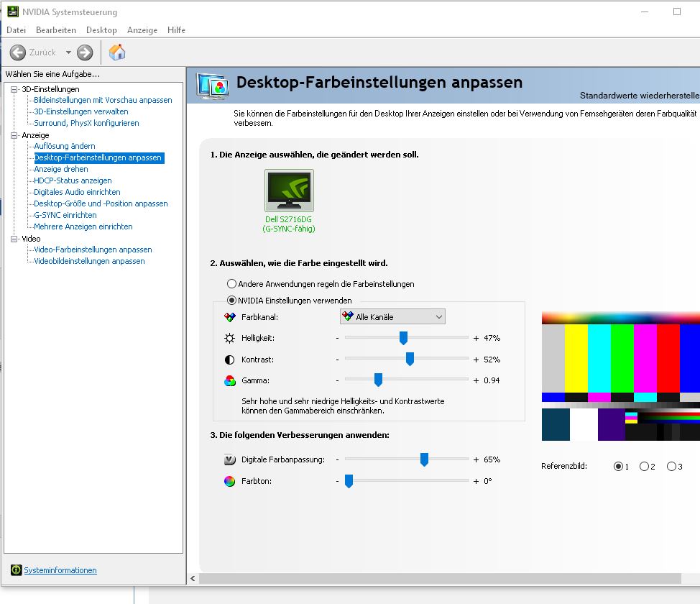700x604 pixels.
Task: Open Desktop-Größe und -Position anpassen
Action: [x=101, y=203]
